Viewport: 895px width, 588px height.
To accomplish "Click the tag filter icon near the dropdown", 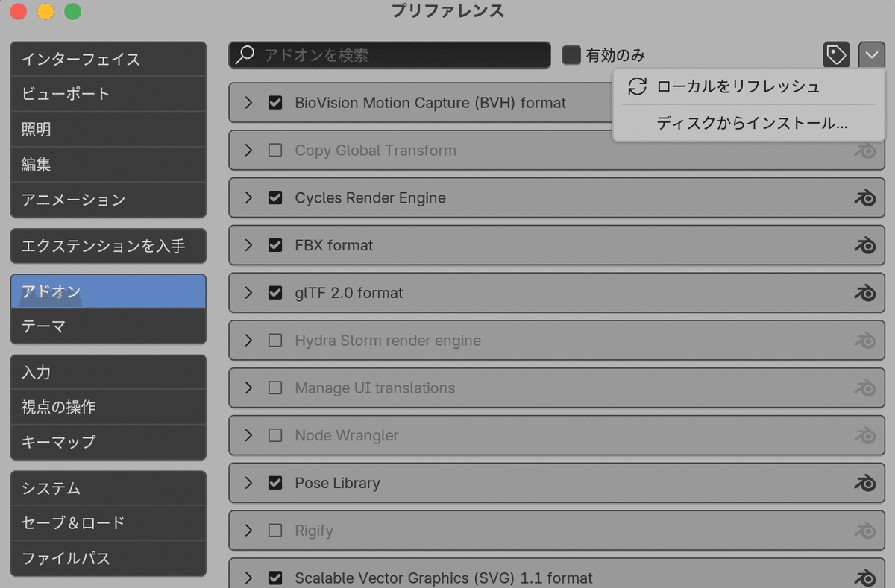I will (836, 54).
